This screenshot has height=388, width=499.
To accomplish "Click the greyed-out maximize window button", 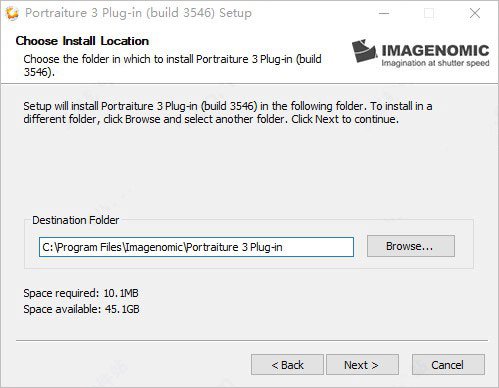I will coord(429,13).
